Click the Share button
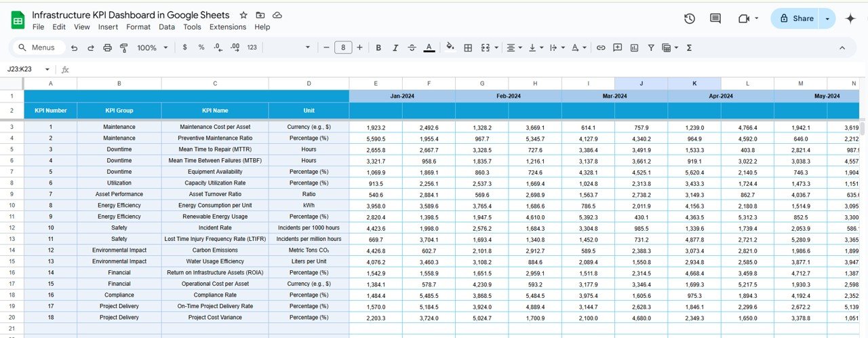The width and height of the screenshot is (868, 338). pos(795,18)
